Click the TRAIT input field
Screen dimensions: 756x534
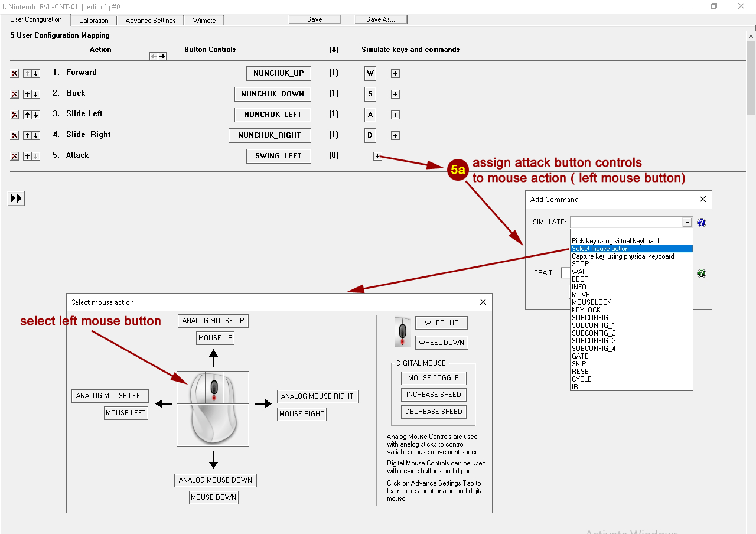565,273
